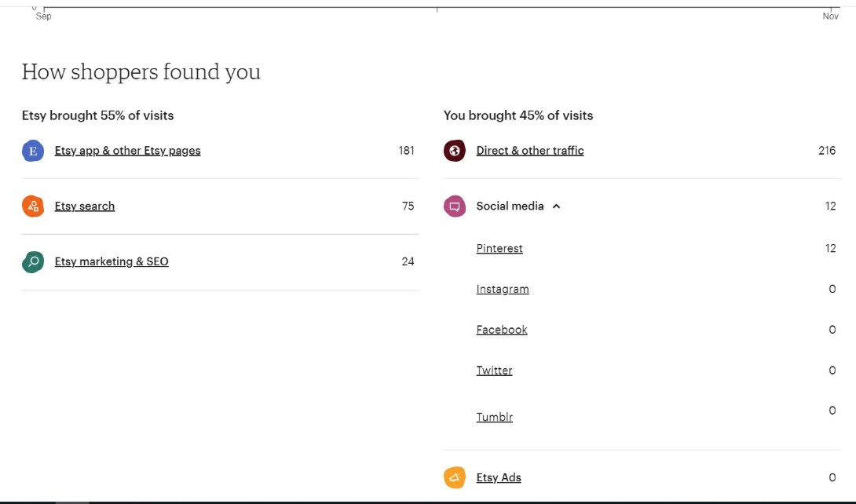
Task: Click the dark red globe traffic icon
Action: 454,151
